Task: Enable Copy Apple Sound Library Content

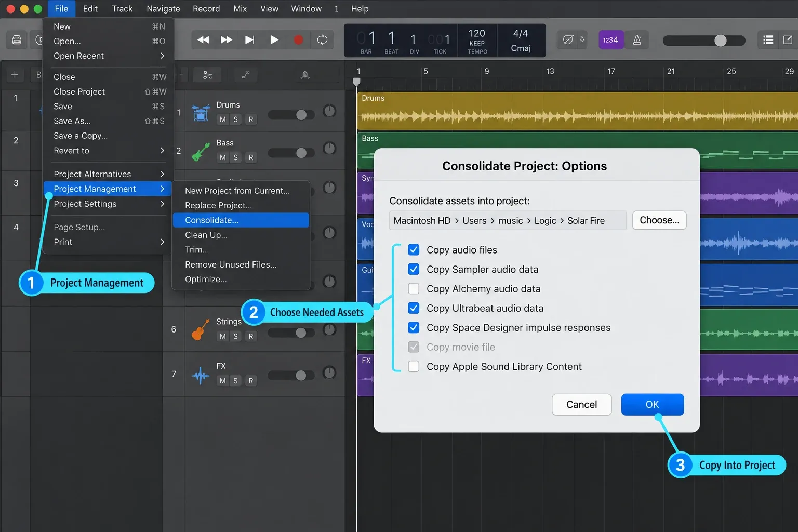Action: 414,366
